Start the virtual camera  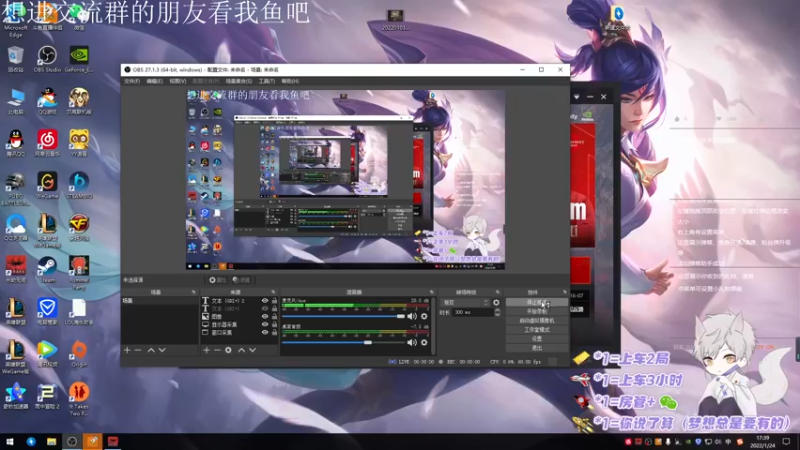click(537, 320)
